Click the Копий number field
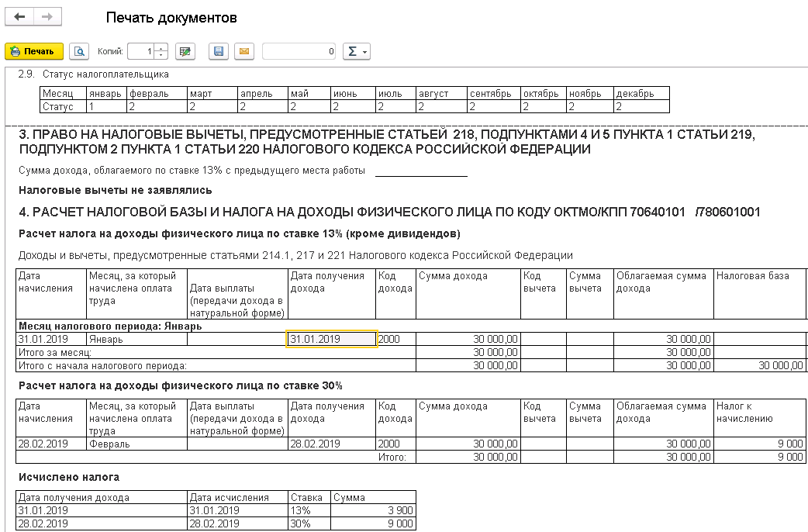808x532 pixels. click(142, 51)
